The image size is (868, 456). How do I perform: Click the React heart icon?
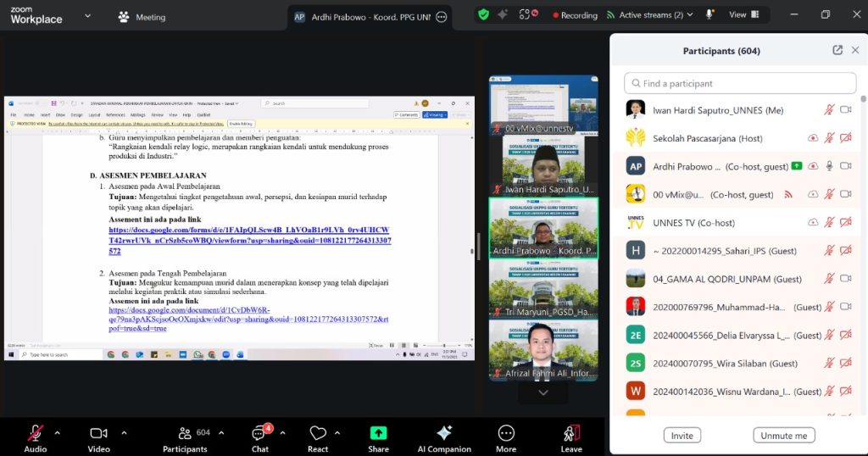click(x=318, y=433)
